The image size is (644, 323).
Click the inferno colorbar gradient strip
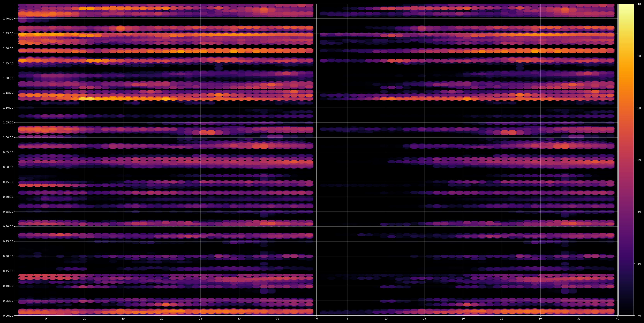(x=626, y=160)
